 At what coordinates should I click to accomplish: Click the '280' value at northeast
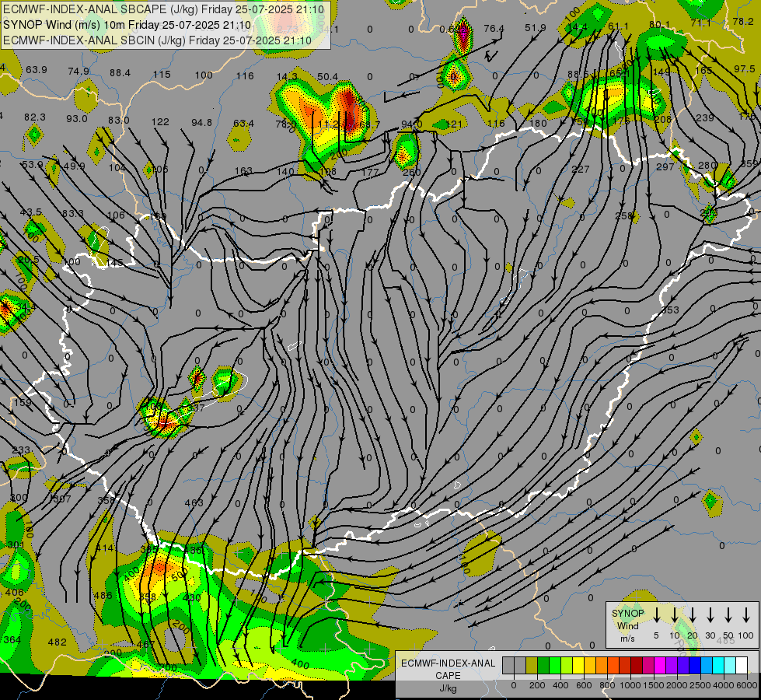coord(707,165)
